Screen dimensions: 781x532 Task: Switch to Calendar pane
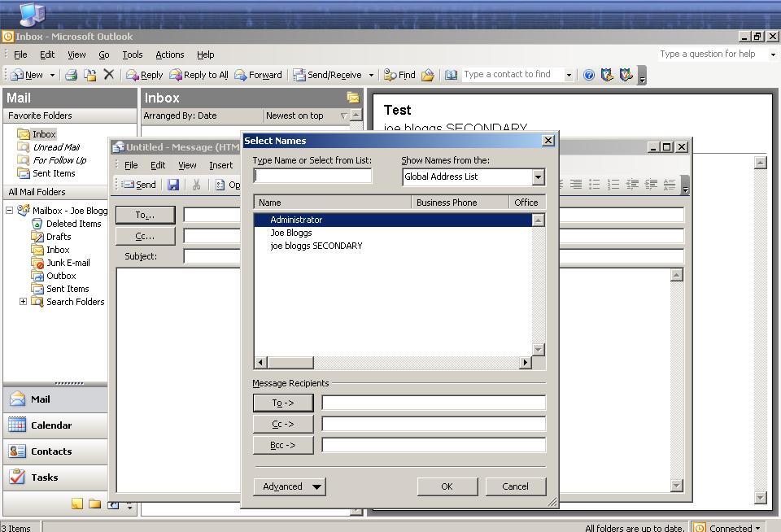click(x=55, y=425)
